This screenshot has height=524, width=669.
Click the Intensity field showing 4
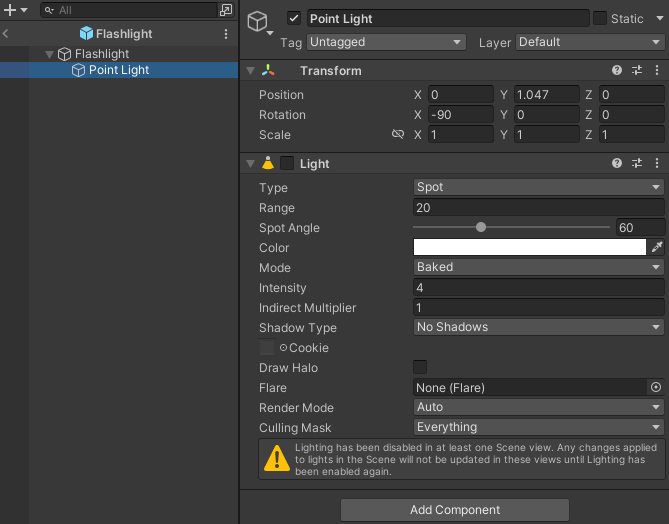click(538, 288)
